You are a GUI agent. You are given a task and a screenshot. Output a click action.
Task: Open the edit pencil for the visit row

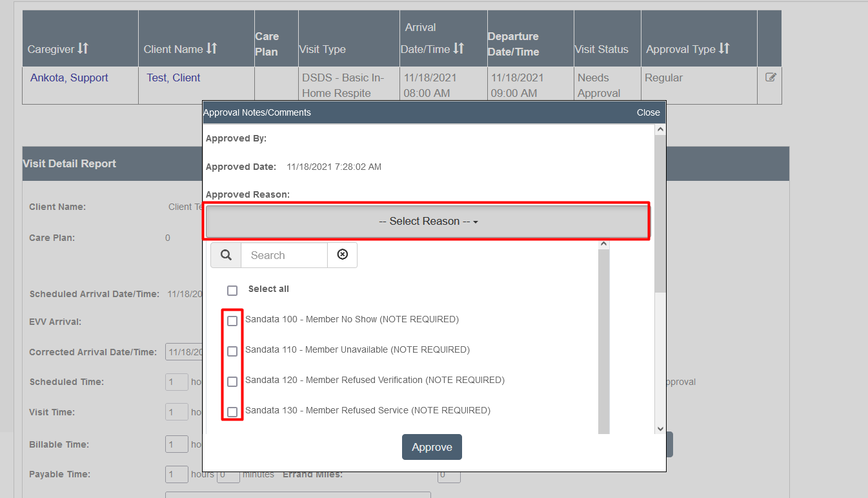[x=769, y=76]
